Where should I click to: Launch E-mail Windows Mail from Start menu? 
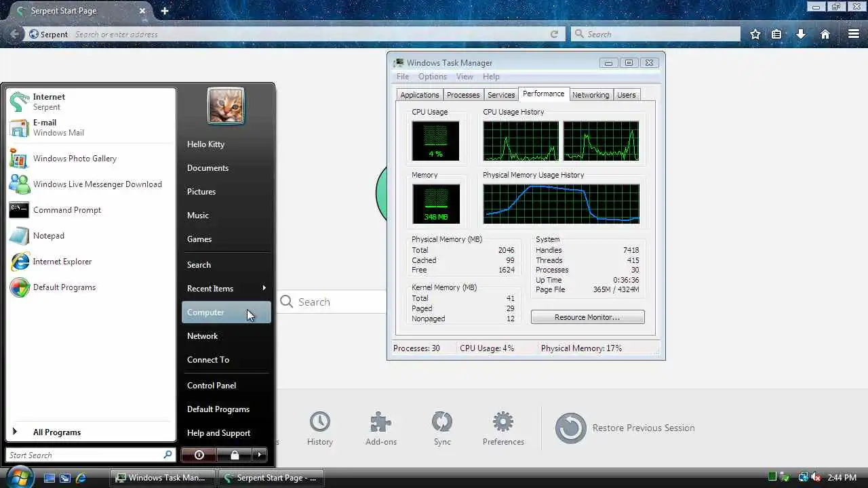91,127
